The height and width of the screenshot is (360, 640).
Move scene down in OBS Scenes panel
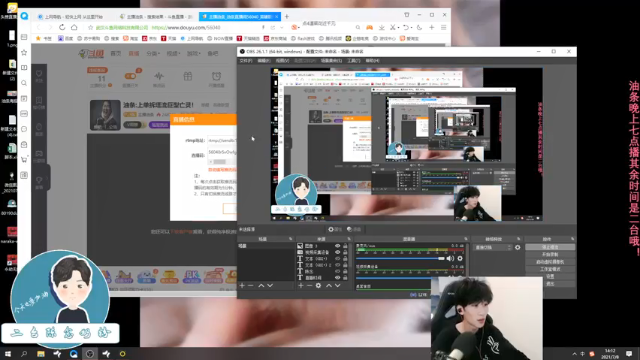[x=270, y=286]
